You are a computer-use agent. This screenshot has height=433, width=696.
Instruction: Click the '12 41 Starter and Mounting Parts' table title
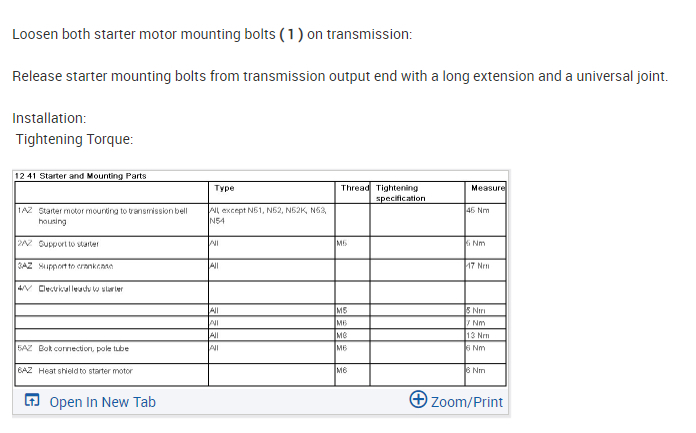(81, 176)
